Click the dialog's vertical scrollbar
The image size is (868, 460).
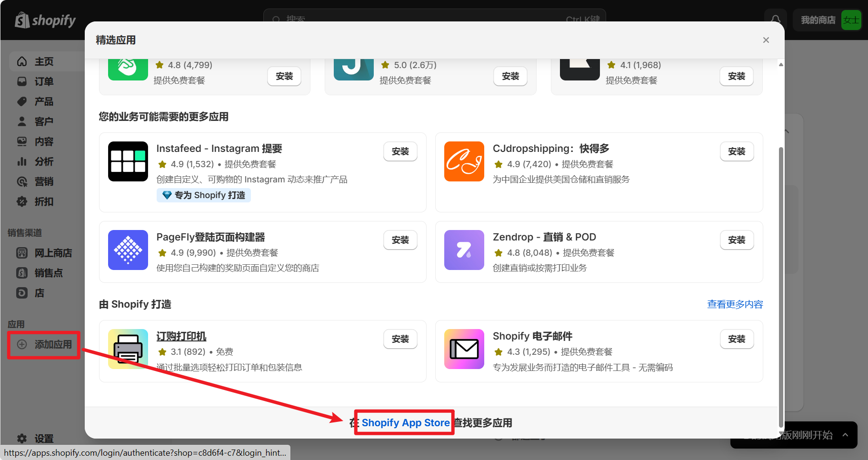point(780,286)
